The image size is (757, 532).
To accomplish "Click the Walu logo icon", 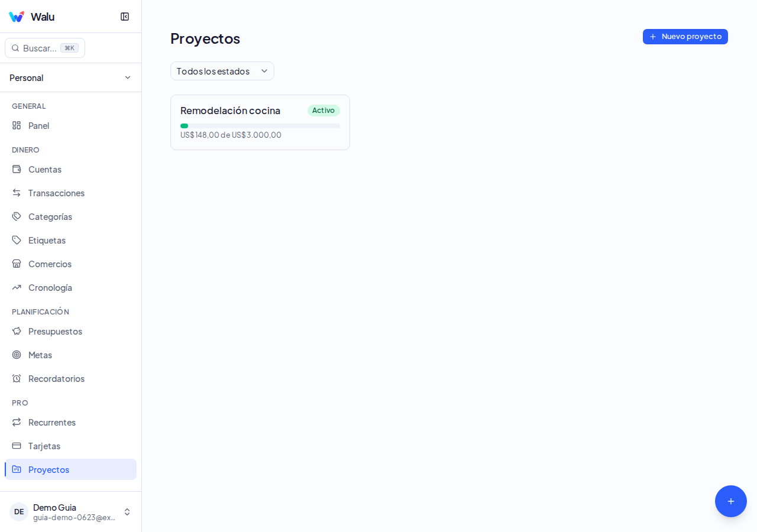I will click(x=17, y=17).
